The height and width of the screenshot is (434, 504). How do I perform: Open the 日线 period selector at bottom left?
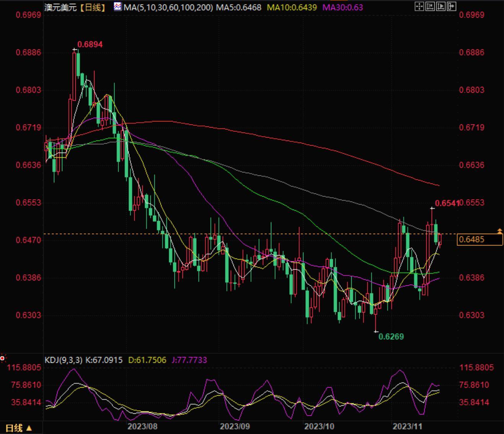click(x=18, y=428)
